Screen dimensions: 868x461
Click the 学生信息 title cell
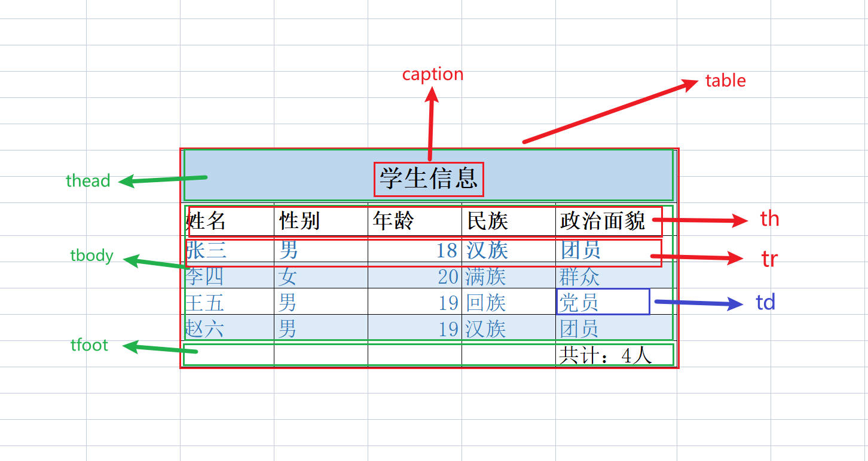click(x=428, y=176)
